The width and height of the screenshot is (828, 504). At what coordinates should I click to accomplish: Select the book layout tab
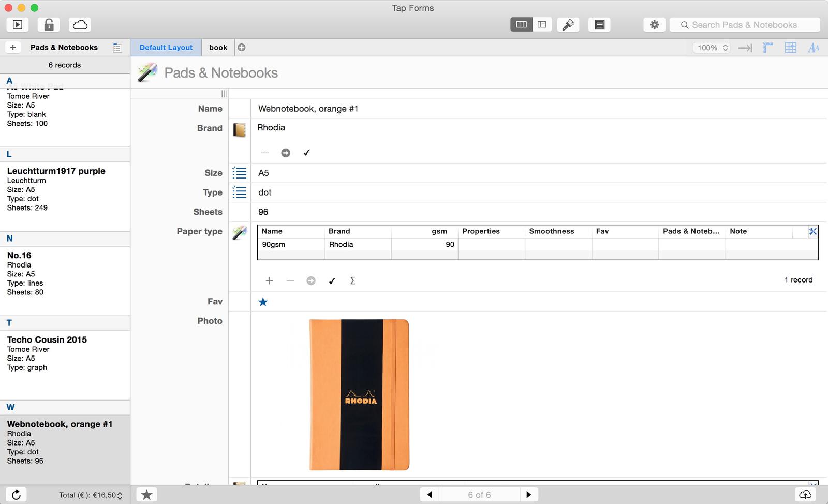tap(218, 47)
